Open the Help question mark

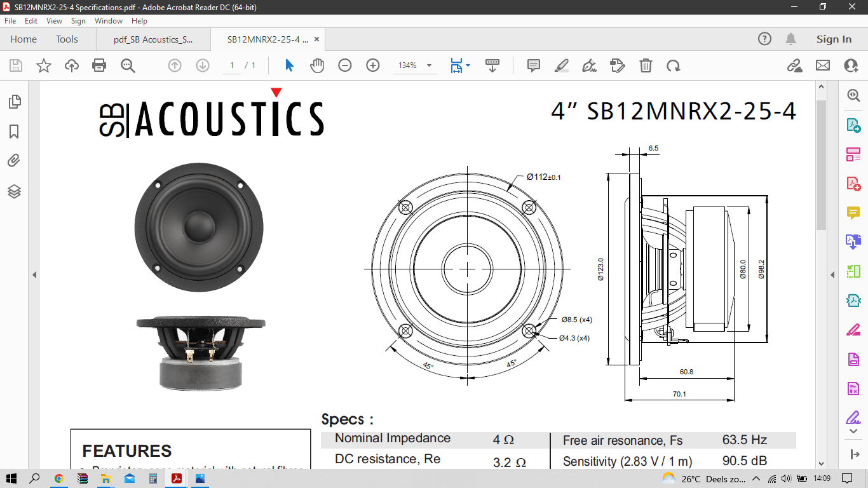tap(764, 39)
